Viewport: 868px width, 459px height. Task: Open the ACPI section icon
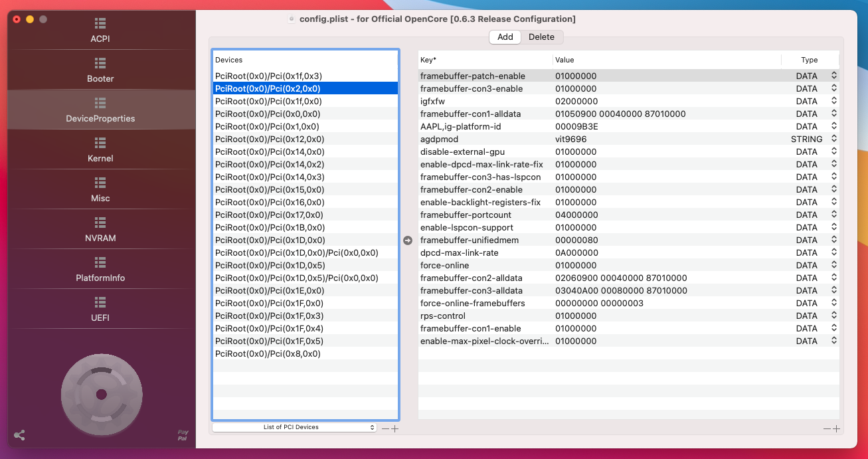[100, 23]
